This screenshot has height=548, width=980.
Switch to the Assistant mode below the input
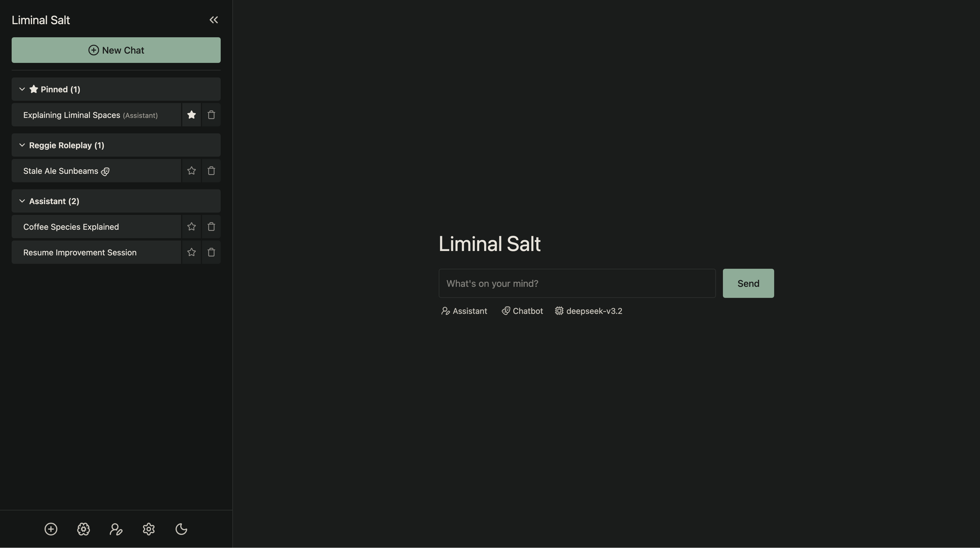click(x=464, y=311)
